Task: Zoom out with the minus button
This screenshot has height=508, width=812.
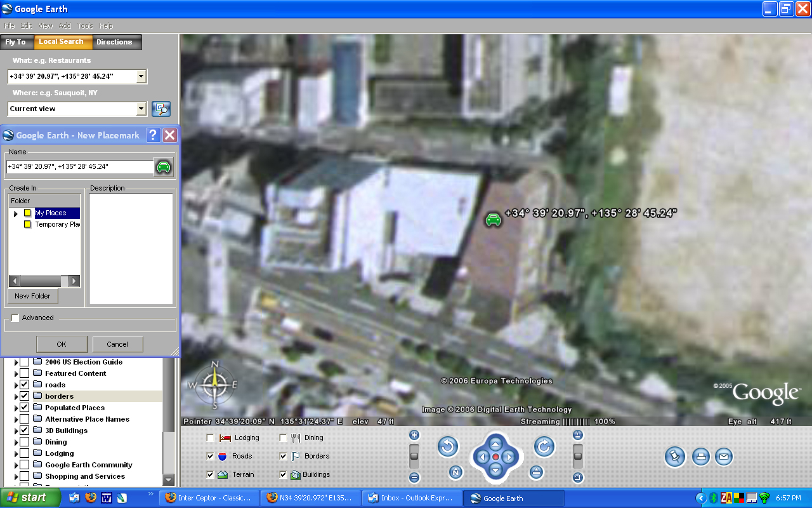Action: pos(414,478)
